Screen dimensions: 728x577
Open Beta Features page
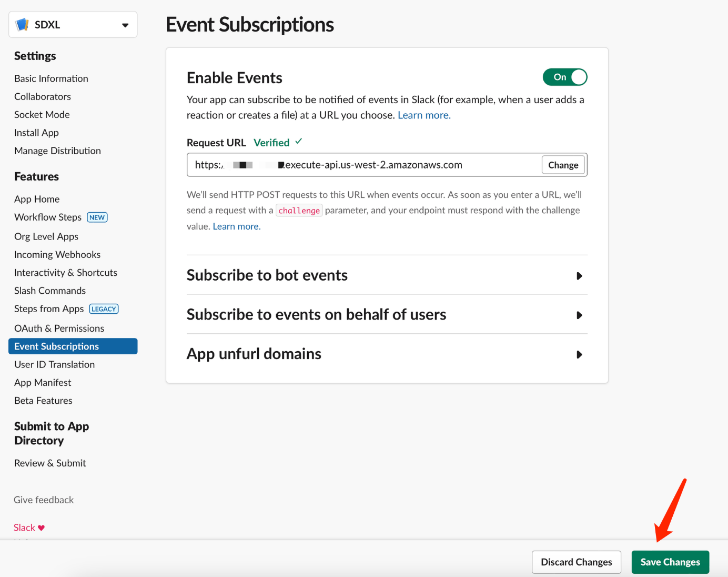[x=43, y=401]
